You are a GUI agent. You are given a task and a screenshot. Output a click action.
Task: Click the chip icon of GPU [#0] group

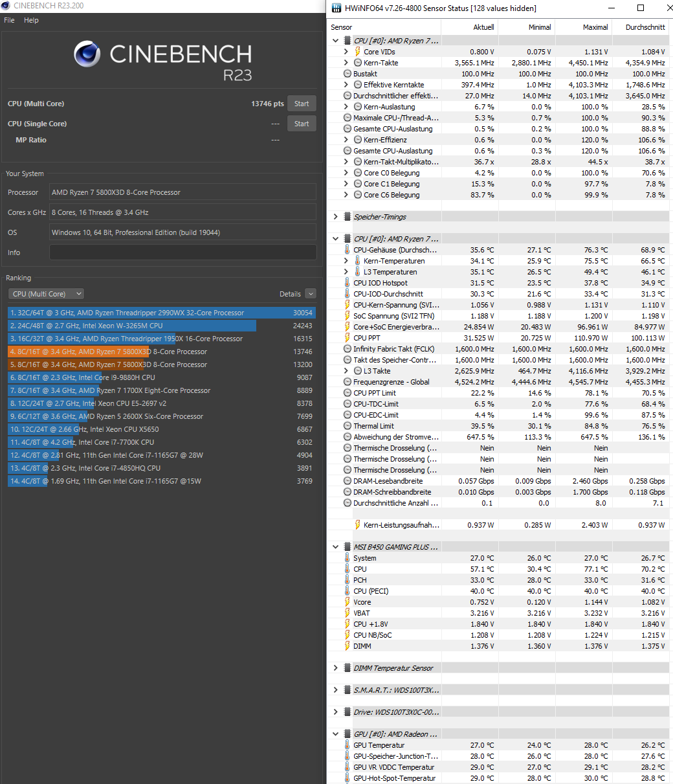pyautogui.click(x=347, y=734)
